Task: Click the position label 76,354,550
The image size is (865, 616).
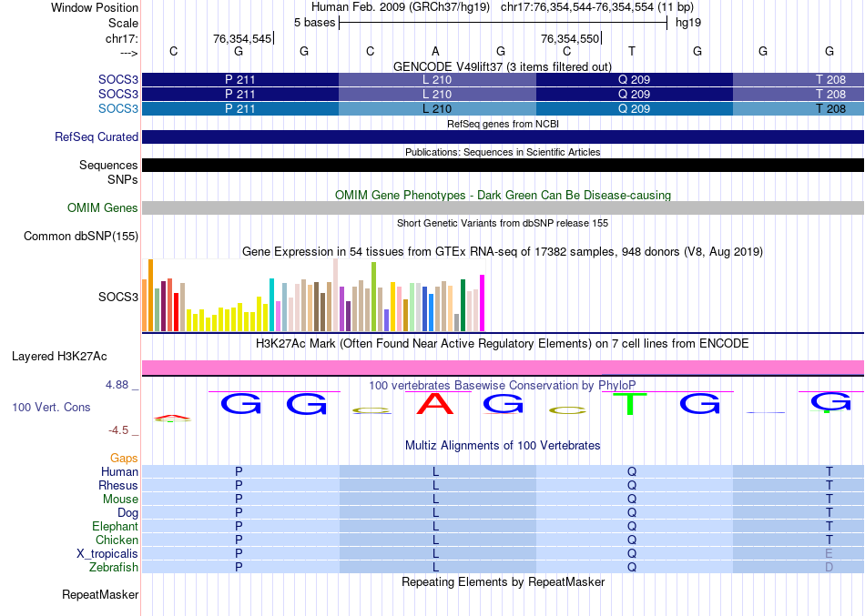Action: click(x=570, y=38)
